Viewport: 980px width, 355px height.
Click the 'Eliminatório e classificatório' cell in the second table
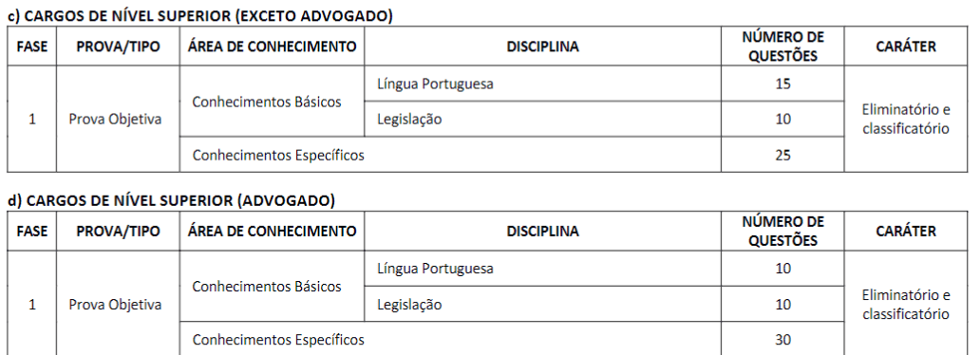(x=906, y=305)
